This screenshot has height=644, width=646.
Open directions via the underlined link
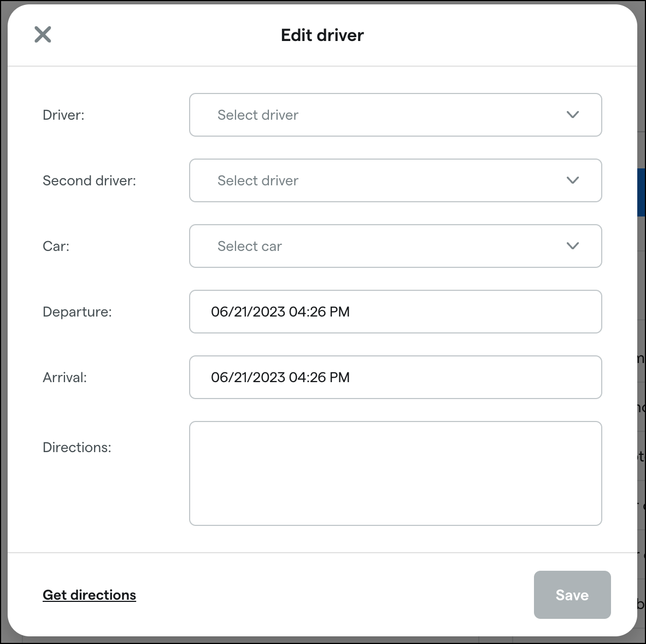coord(89,595)
